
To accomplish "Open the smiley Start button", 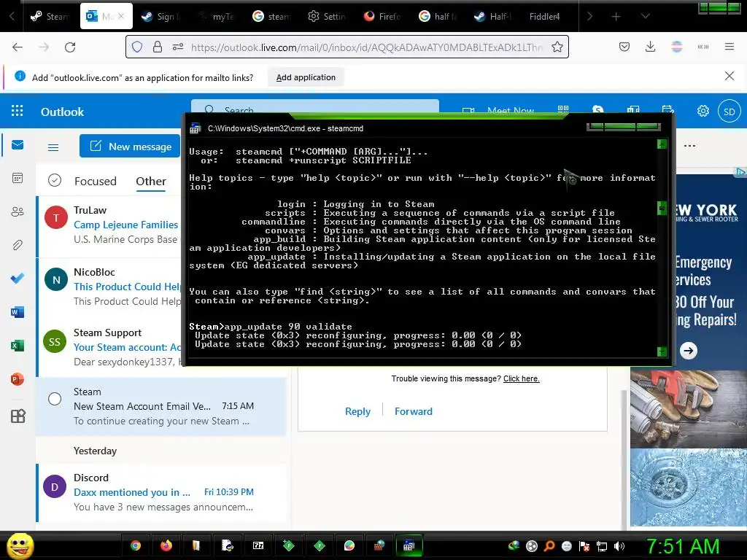I will [20, 545].
